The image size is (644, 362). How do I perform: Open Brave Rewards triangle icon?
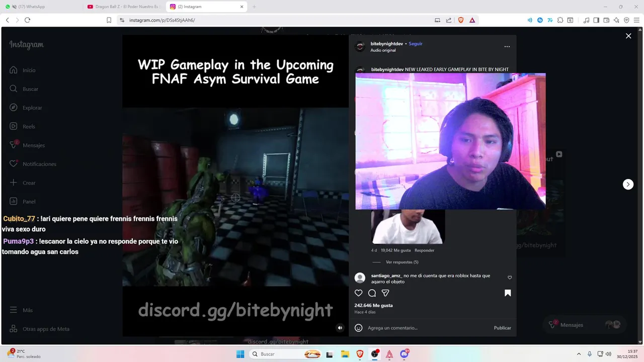472,20
